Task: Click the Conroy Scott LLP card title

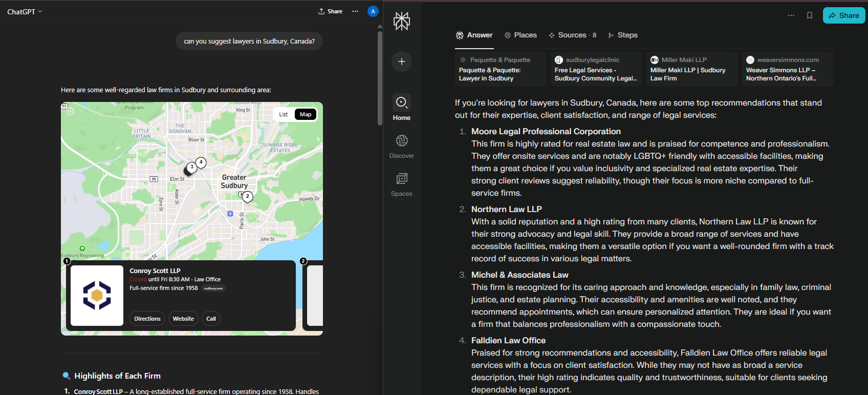Action: tap(155, 271)
